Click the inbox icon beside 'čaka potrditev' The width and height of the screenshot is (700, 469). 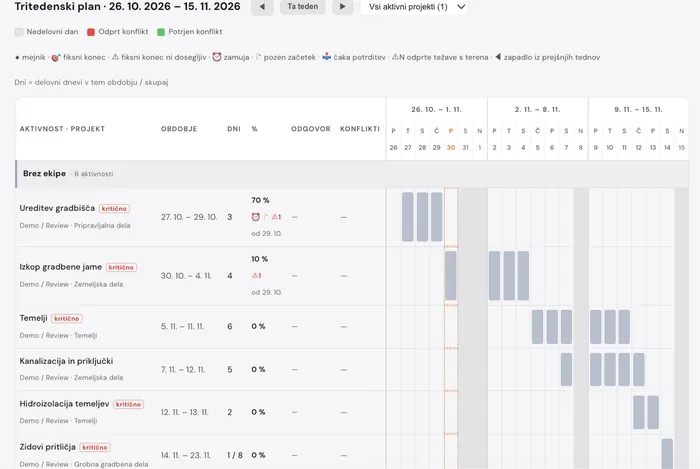click(x=327, y=57)
